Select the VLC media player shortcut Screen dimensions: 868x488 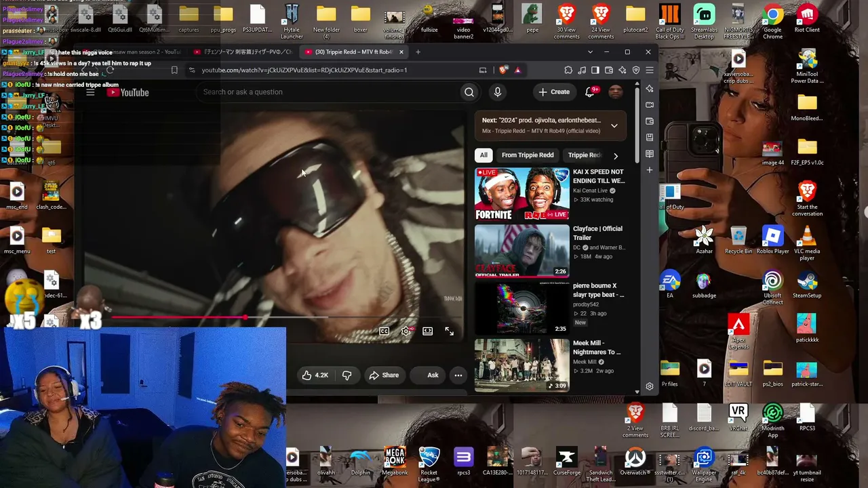pos(807,244)
